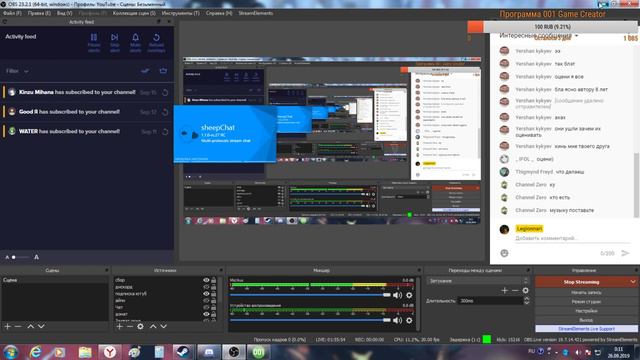Screen dimensions: 640x360
Task: Toggle visibility of sixth source
Action: pyautogui.click(x=206, y=314)
